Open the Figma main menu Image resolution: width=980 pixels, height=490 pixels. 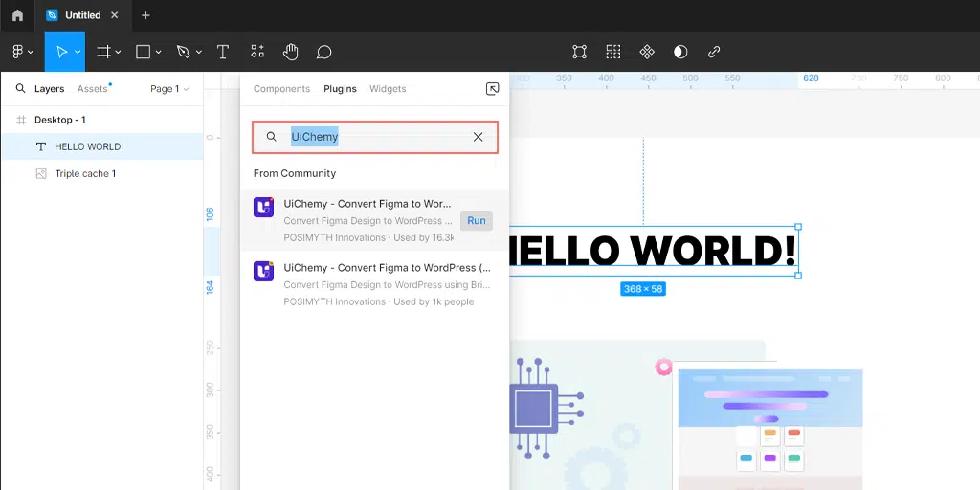(x=22, y=52)
